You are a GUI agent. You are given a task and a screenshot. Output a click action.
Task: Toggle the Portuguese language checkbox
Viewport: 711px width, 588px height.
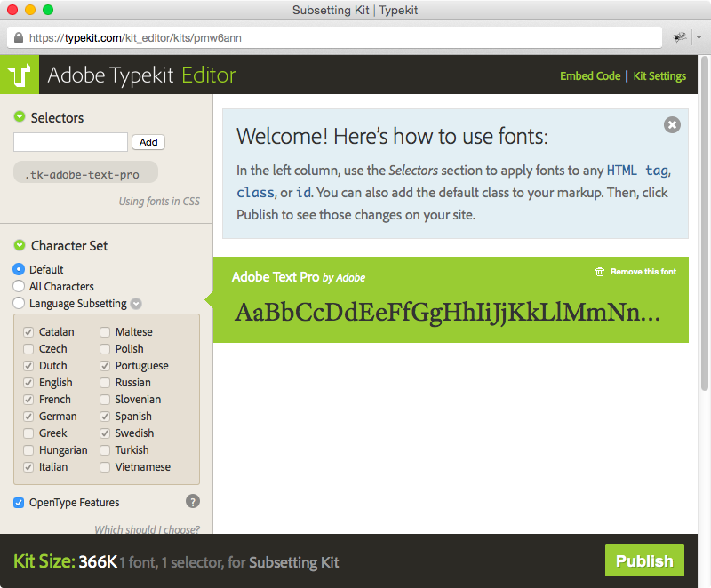[x=105, y=366]
